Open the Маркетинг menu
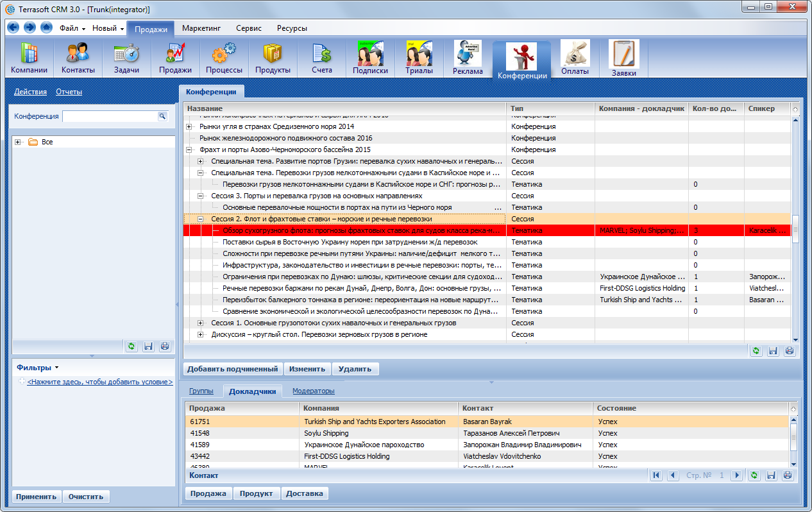Screen dimensions: 812x512 coord(201,28)
